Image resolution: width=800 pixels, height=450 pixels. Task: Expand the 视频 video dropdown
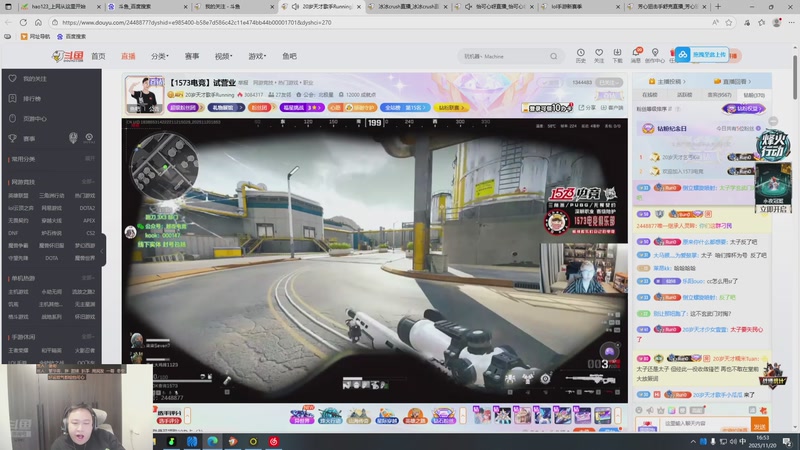(x=223, y=56)
